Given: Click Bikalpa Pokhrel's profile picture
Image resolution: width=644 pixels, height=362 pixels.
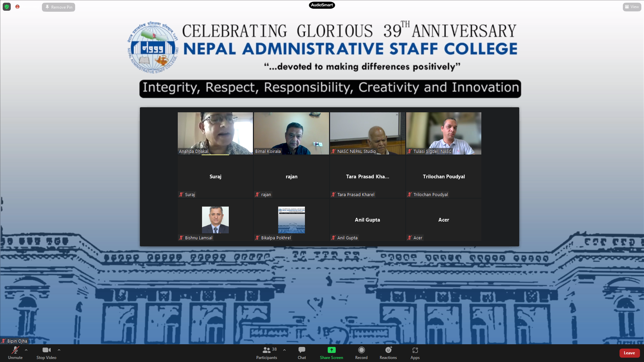Looking at the screenshot, I should point(291,220).
